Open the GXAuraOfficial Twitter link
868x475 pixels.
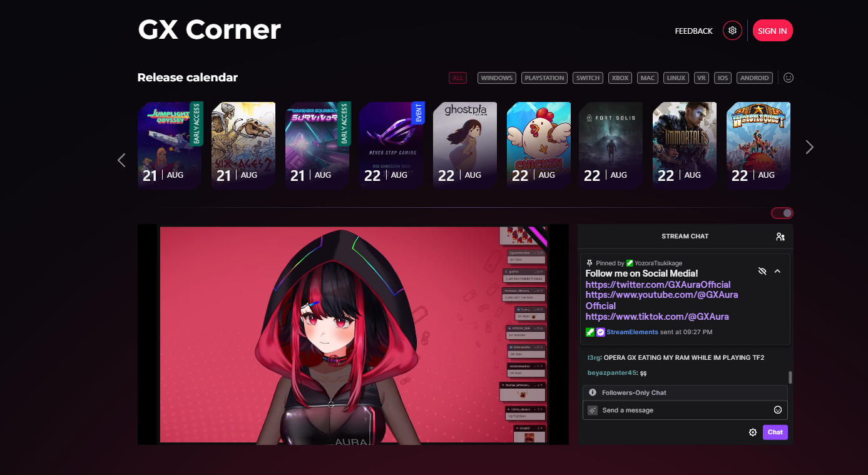(x=658, y=284)
